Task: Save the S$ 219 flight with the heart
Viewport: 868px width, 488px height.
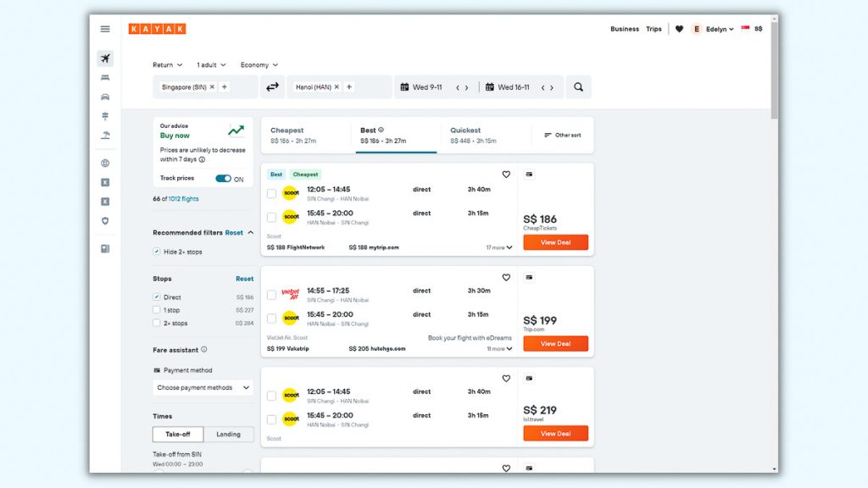Action: (x=506, y=379)
